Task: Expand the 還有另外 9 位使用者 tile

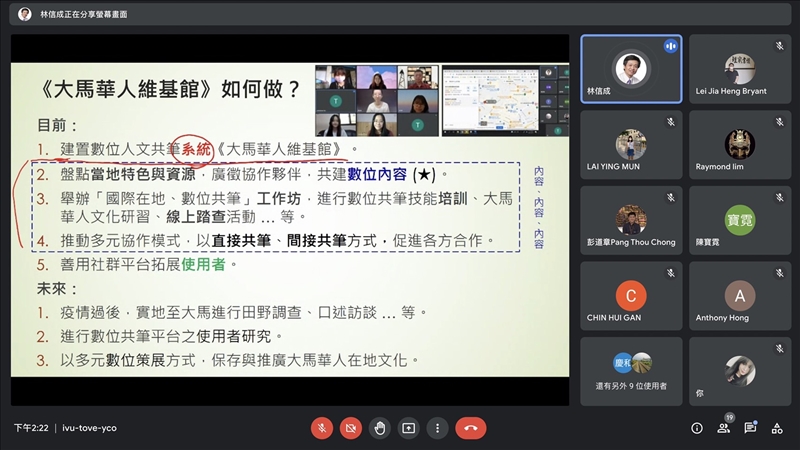Action: 630,371
